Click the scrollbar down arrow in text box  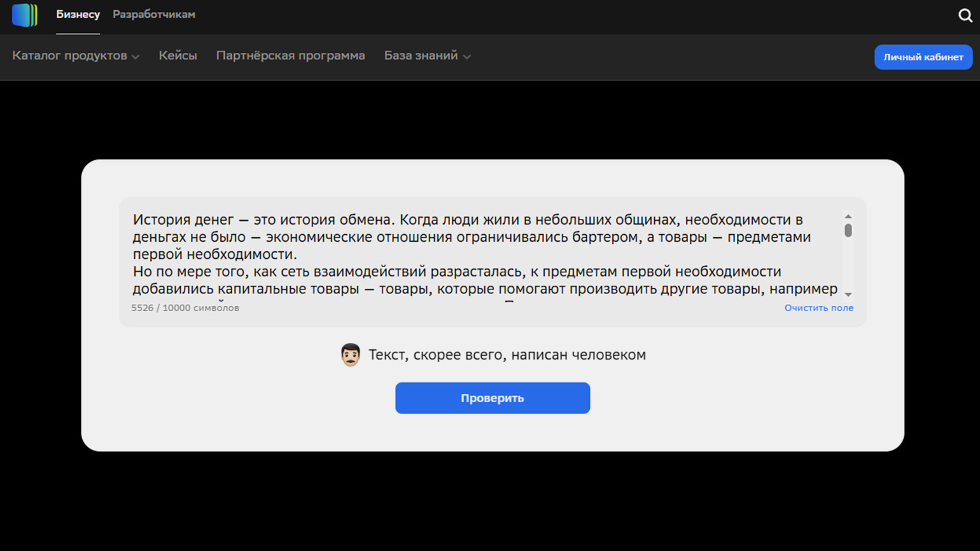pyautogui.click(x=848, y=295)
